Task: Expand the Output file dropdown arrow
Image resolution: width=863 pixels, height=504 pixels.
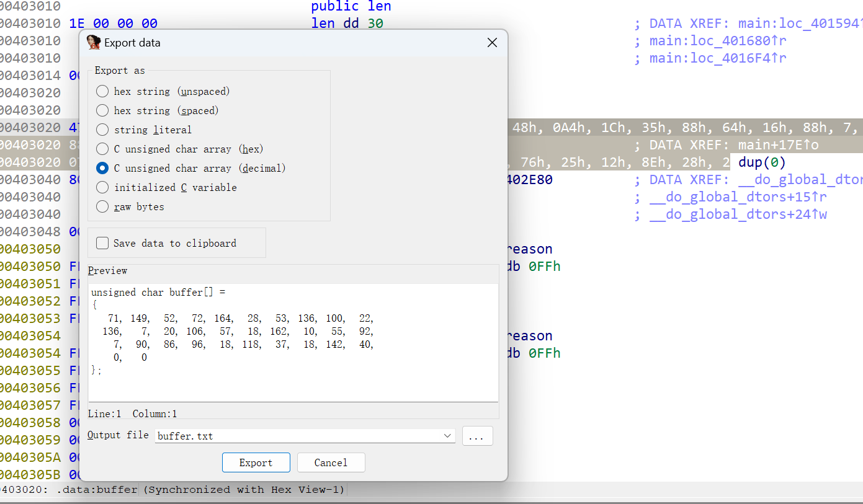Action: (x=447, y=436)
